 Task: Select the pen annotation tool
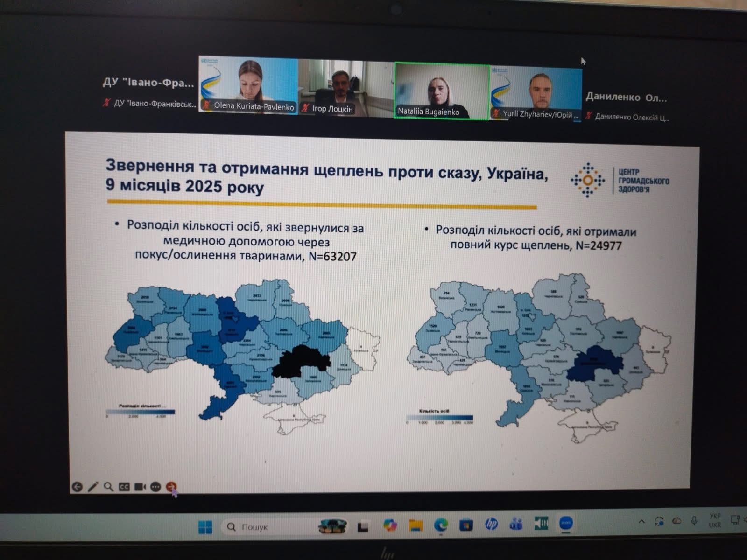[93, 487]
